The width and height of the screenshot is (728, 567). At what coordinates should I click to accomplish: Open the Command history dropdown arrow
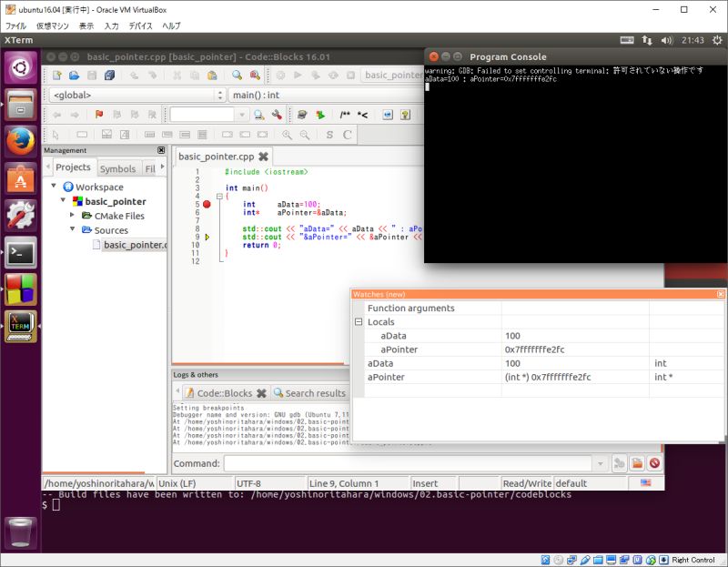point(600,463)
